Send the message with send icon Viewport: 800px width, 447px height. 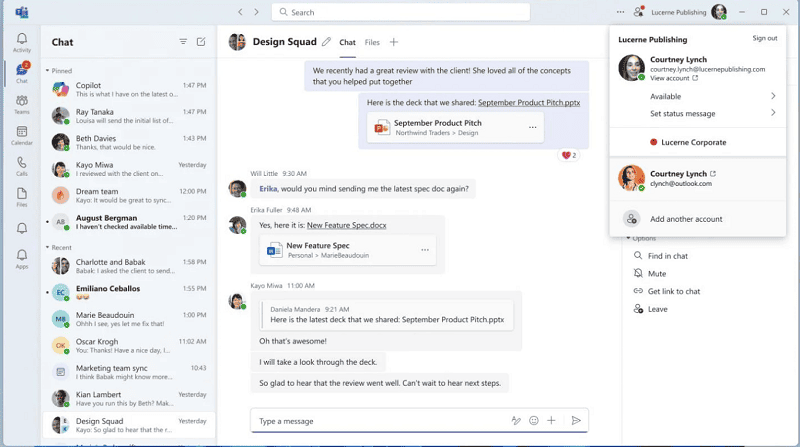pos(576,420)
